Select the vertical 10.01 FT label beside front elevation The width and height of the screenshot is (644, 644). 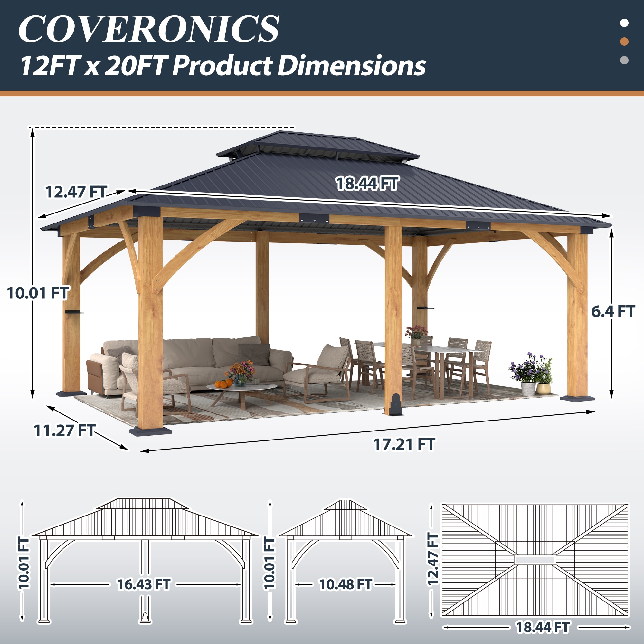click(24, 563)
